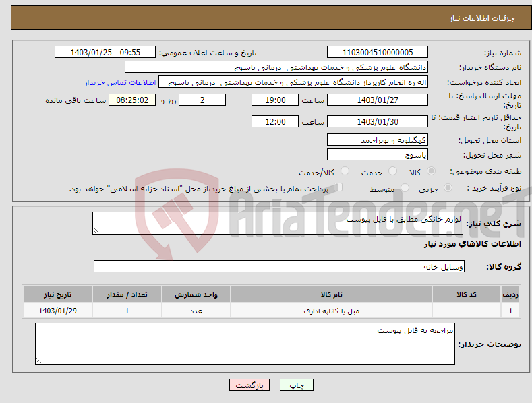Click the need date cell 1403/01/29

click(x=57, y=311)
